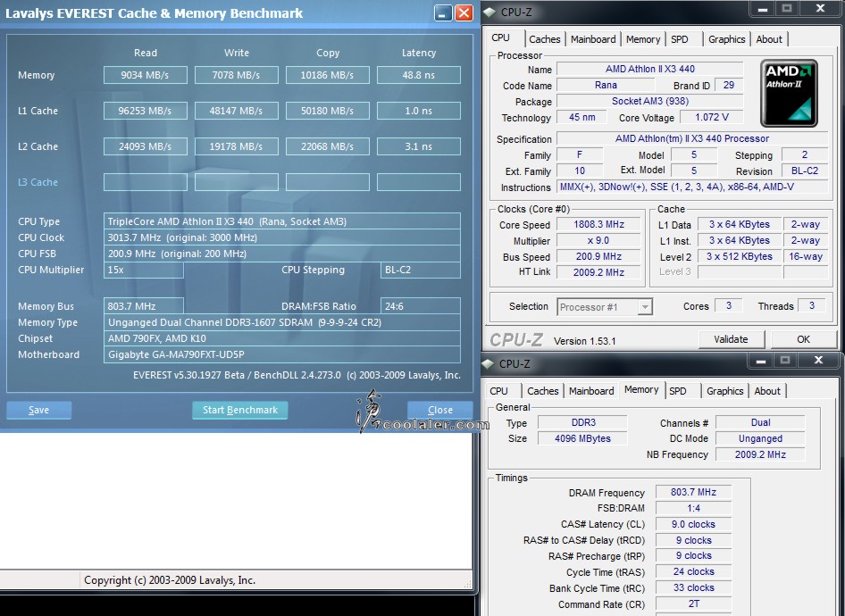
Task: Click the NB Frequency 2009.2 MHz value
Action: tap(760, 454)
